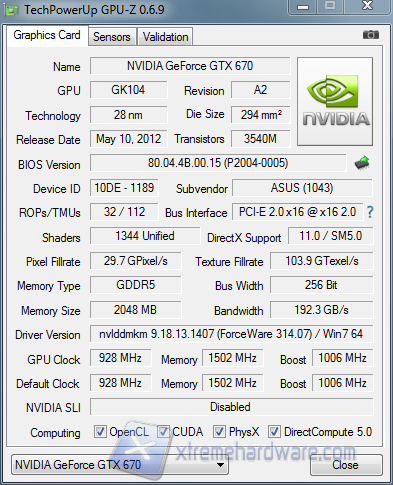
Task: Click the NVIDIA logo image
Action: tap(335, 101)
